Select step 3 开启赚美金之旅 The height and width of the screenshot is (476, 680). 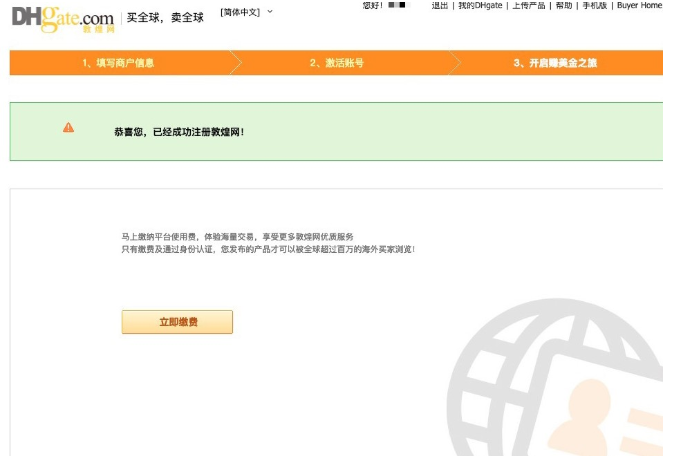[x=556, y=63]
